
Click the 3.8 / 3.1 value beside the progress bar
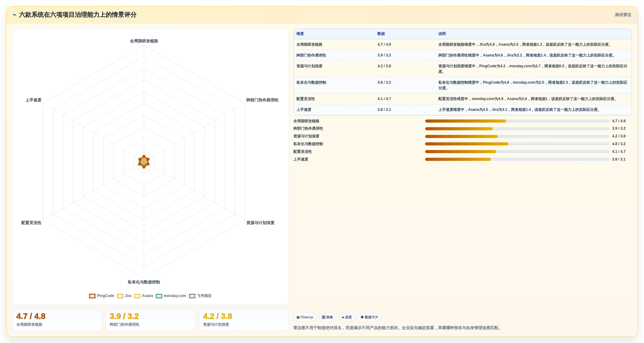619,159
